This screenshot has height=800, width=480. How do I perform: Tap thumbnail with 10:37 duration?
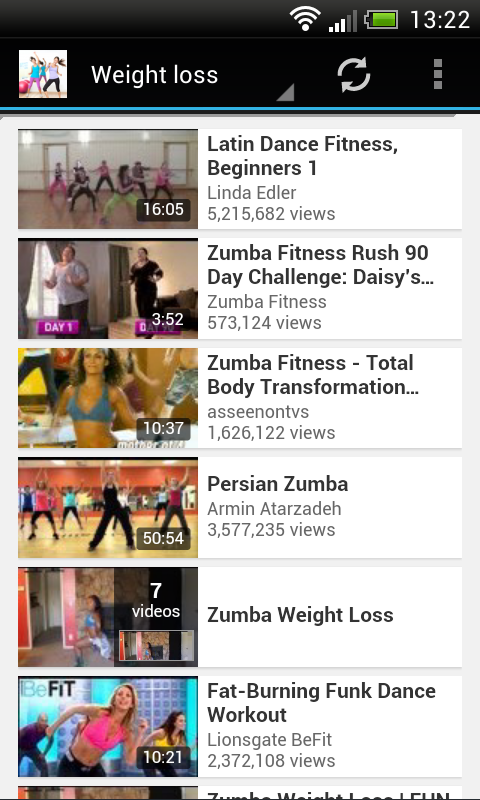pos(108,398)
